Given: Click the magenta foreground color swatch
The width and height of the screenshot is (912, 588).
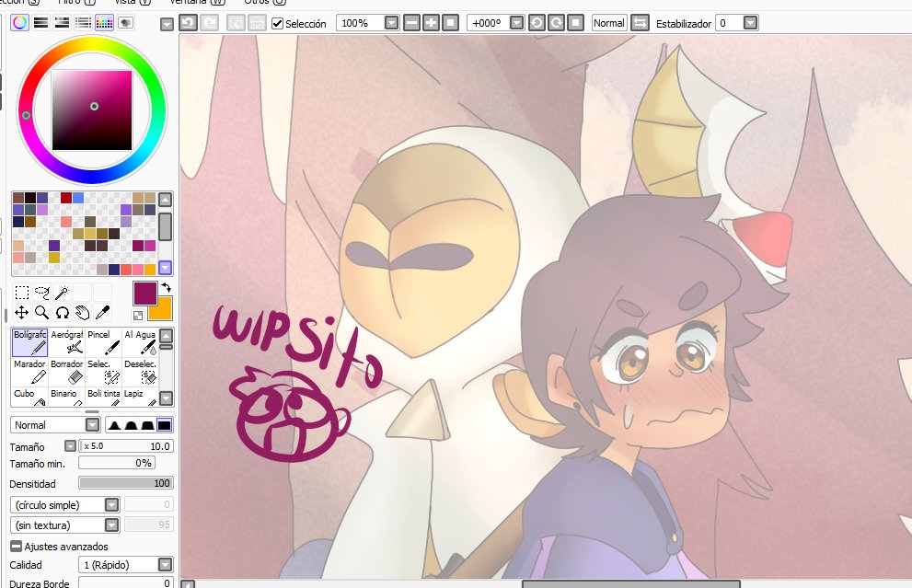Looking at the screenshot, I should (x=144, y=294).
